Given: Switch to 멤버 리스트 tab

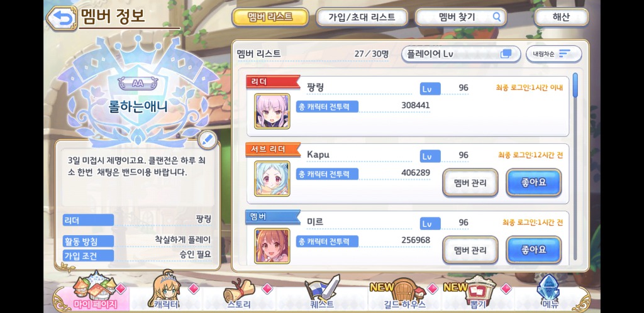Looking at the screenshot, I should pyautogui.click(x=270, y=17).
